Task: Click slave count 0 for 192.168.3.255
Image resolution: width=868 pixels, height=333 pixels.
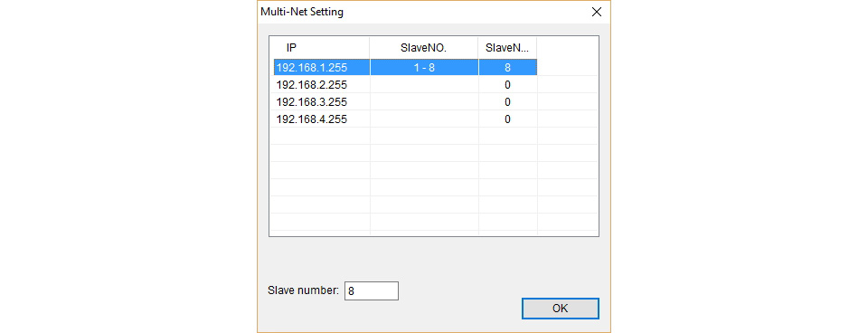Action: 507,102
